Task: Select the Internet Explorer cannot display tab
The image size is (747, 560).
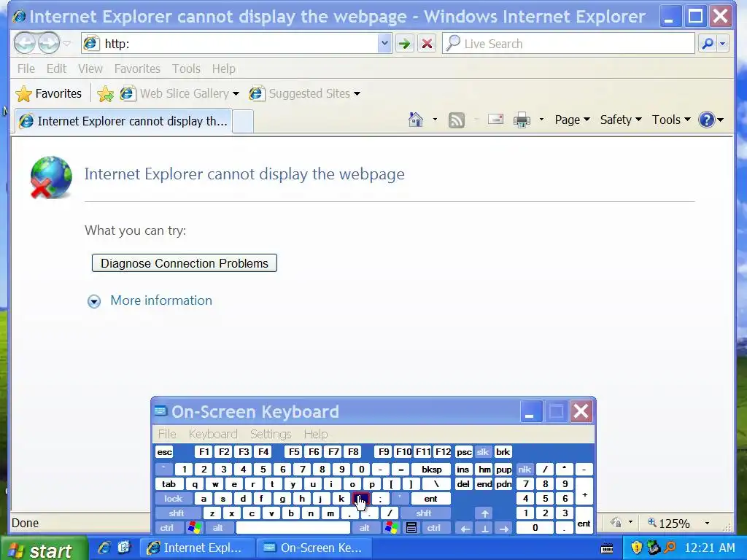Action: click(124, 121)
